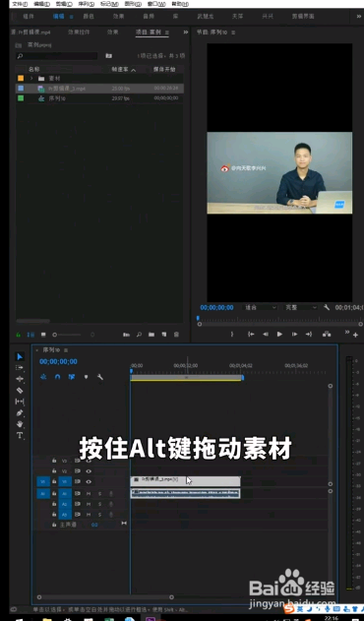Sort by frame rate column header

coord(123,69)
